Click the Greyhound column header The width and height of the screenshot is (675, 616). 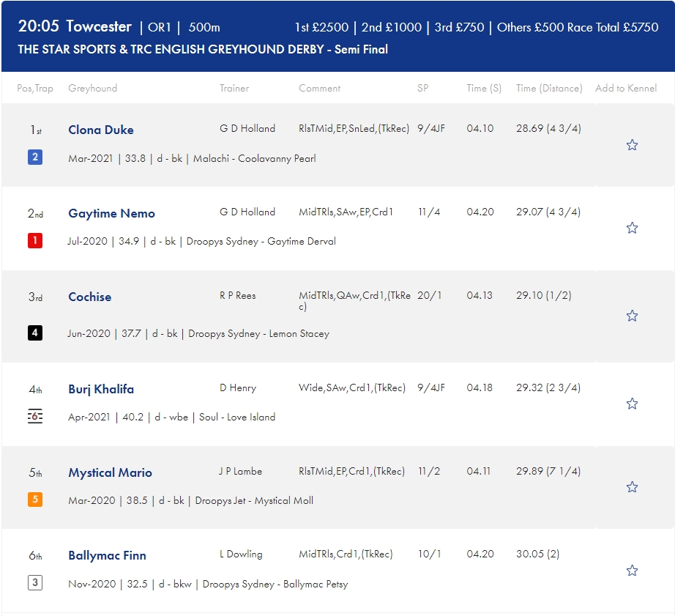[92, 89]
